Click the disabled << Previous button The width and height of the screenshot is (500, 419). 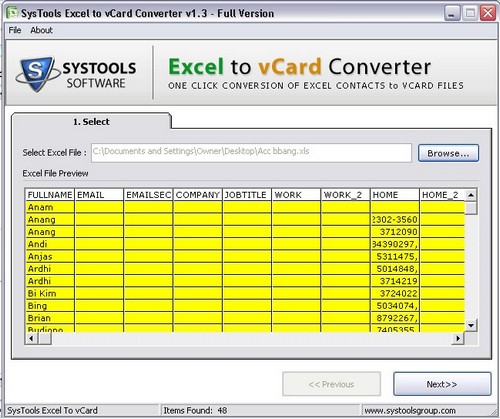point(331,384)
